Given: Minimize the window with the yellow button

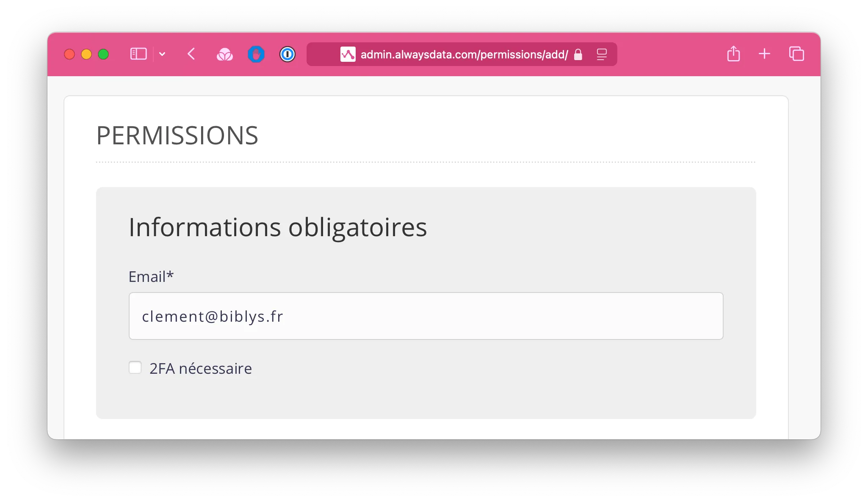Looking at the screenshot, I should click(86, 54).
